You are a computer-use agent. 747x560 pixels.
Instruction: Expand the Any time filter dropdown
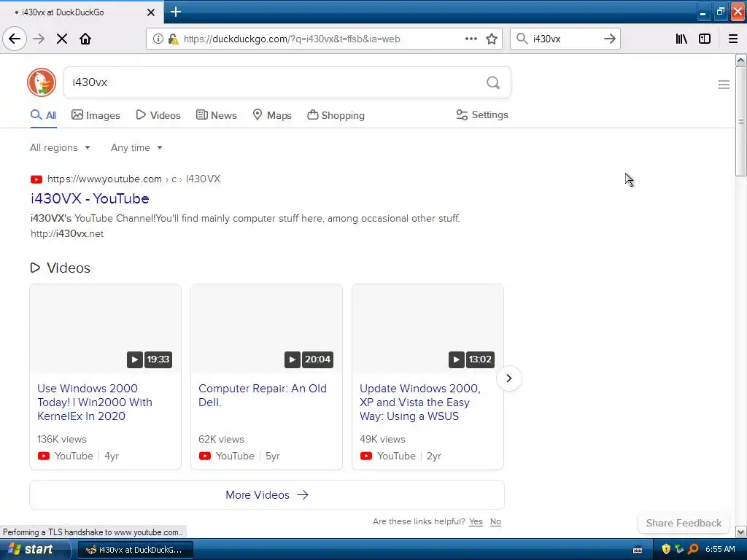[x=136, y=147]
